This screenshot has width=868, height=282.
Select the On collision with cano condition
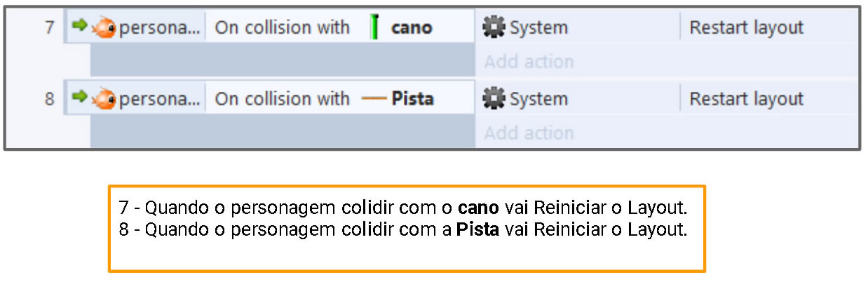tap(340, 27)
